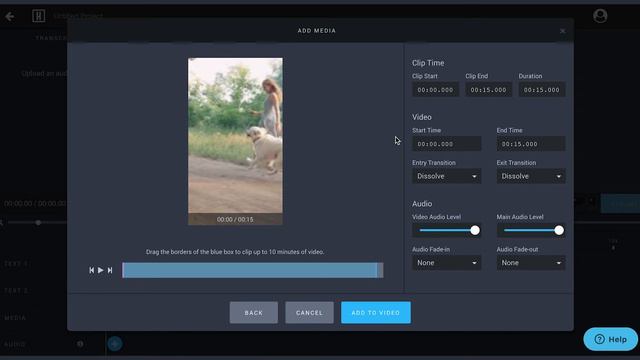Click the Video Start Time field
This screenshot has width=640, height=360.
[x=447, y=144]
